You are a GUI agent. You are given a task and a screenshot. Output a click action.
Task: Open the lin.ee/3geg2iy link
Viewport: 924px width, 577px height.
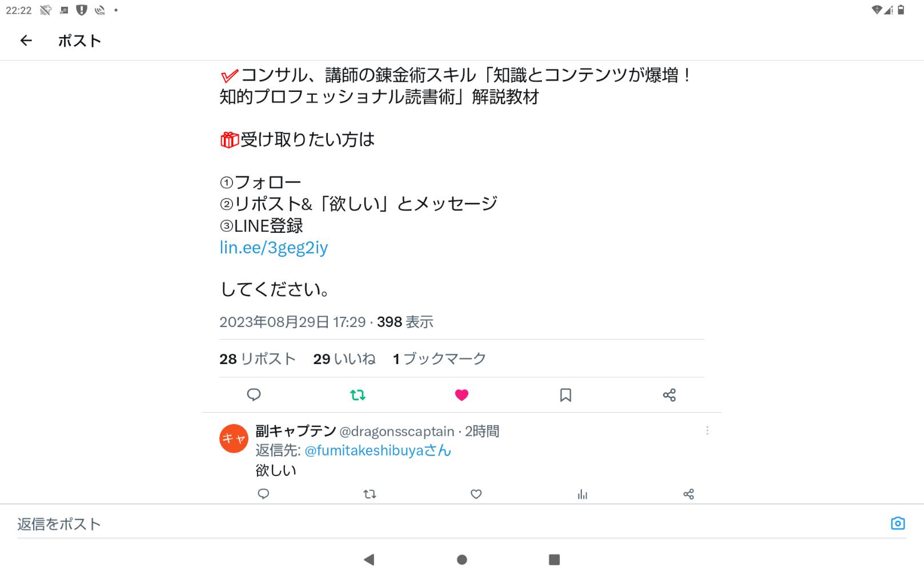point(274,248)
